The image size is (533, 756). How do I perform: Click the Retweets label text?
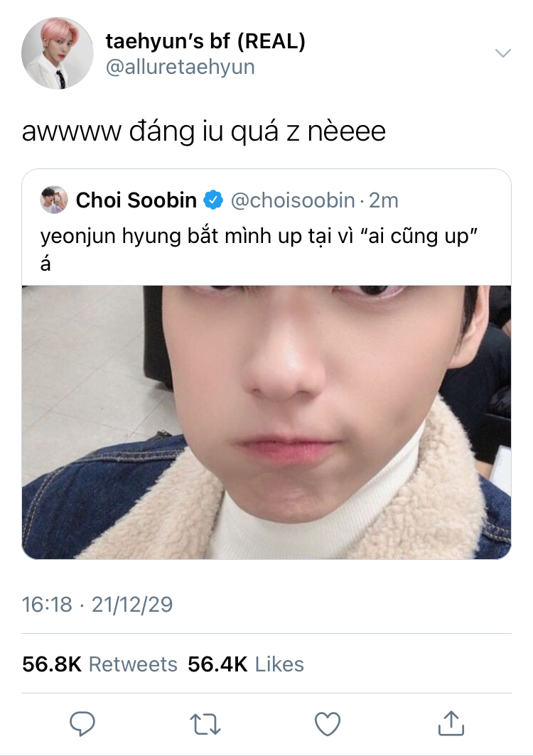(x=133, y=664)
